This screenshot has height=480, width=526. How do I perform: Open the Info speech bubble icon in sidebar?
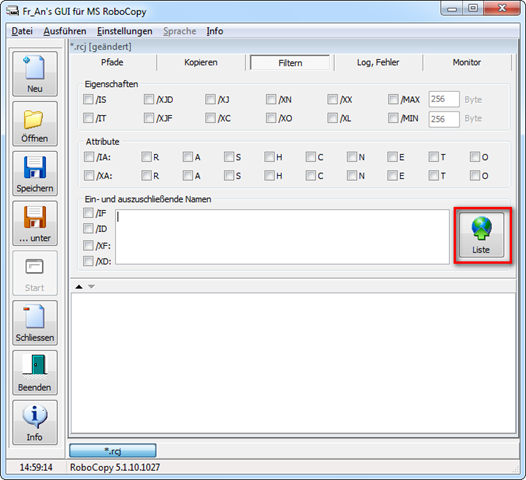pos(35,422)
